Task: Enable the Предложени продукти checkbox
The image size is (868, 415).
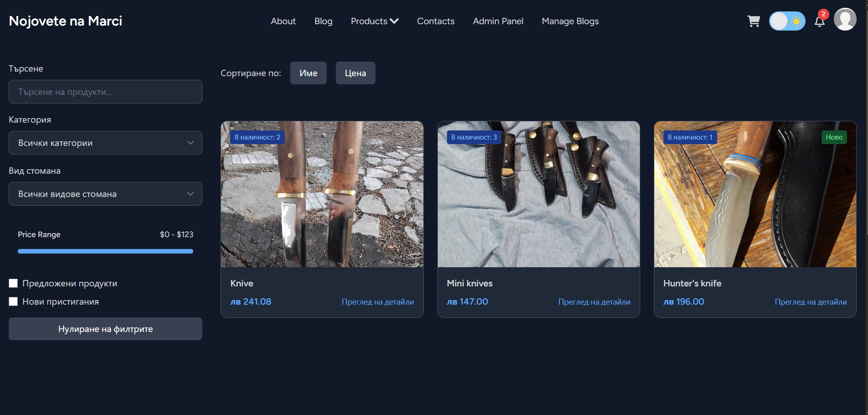Action: (x=13, y=284)
